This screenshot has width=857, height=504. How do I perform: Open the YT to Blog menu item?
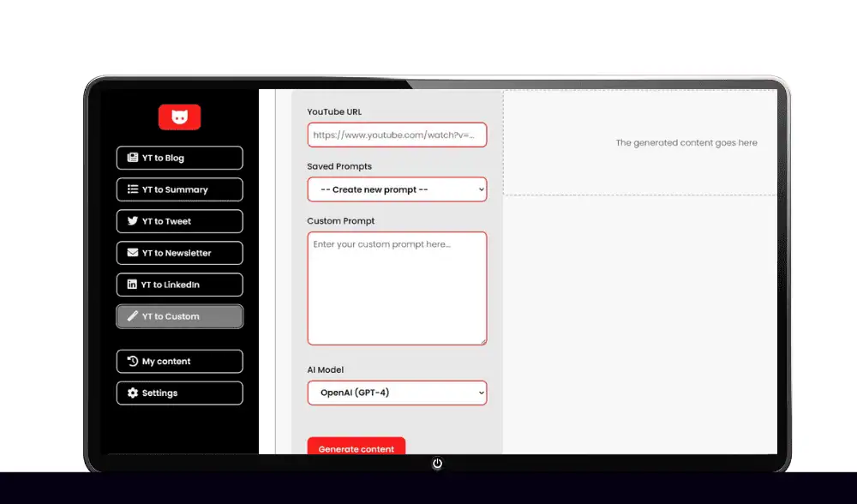(179, 158)
